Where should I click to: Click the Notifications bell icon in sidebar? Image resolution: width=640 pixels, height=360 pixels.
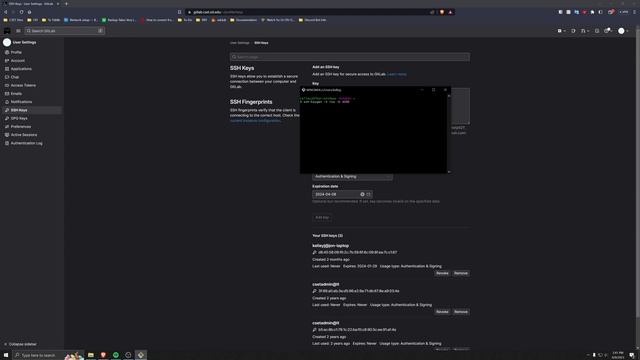pos(7,102)
